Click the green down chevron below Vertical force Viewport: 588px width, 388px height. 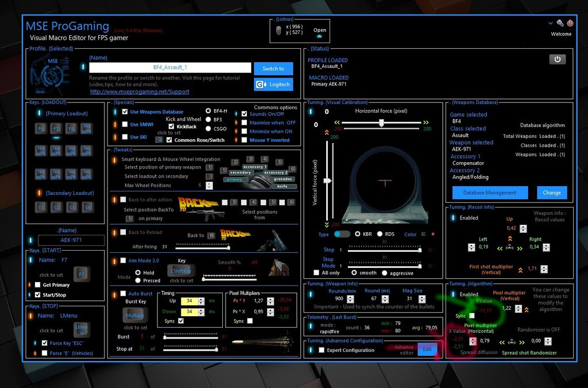[327, 225]
